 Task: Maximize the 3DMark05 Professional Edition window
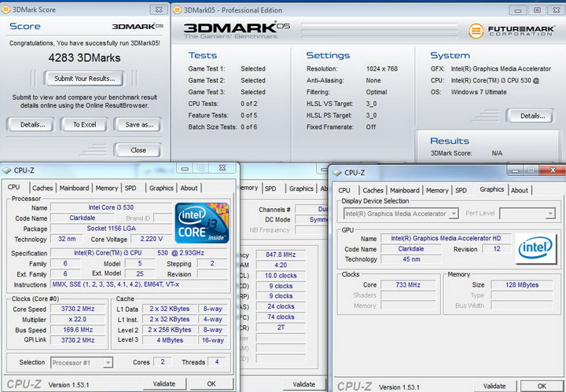pos(537,10)
